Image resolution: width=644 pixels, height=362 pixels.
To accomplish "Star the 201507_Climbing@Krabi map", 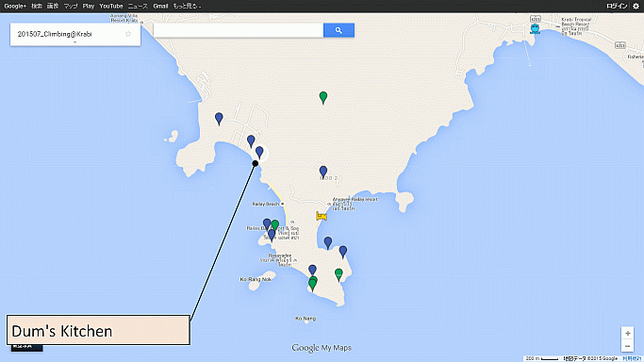I will [128, 34].
